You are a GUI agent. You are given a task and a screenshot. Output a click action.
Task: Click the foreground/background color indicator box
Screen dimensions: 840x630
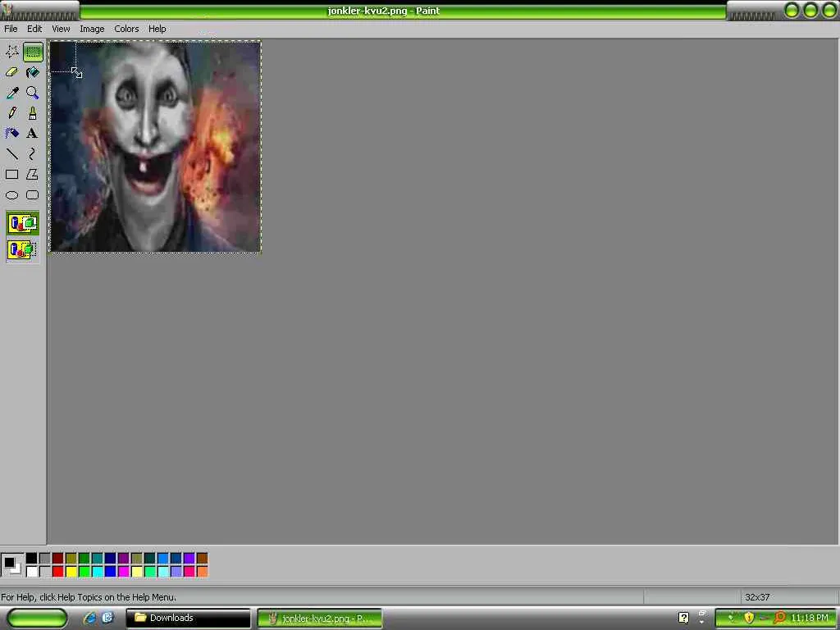pos(12,564)
